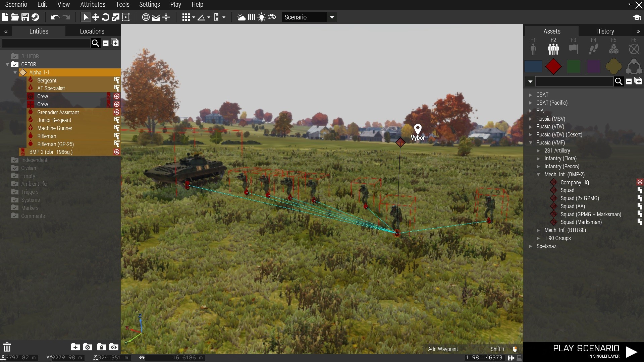
Task: Open the Scenario phase dropdown
Action: point(332,17)
